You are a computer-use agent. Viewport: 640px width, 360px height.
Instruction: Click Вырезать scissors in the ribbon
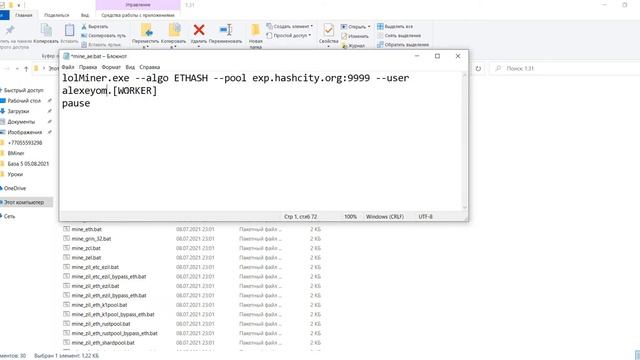tap(95, 27)
